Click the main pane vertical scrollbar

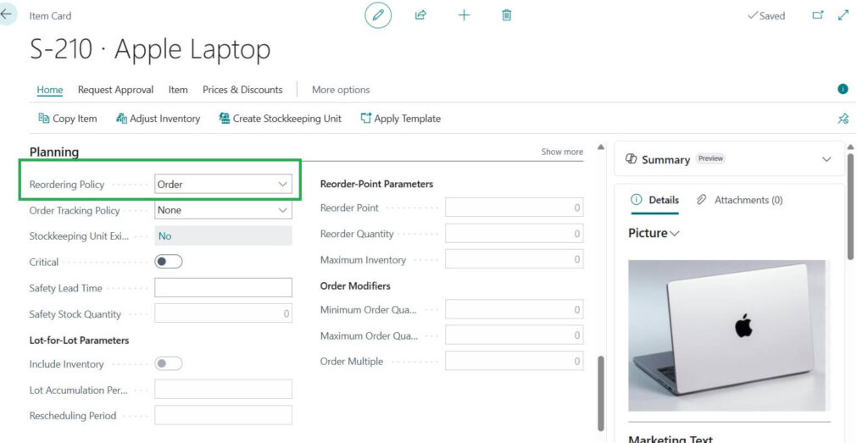click(601, 393)
